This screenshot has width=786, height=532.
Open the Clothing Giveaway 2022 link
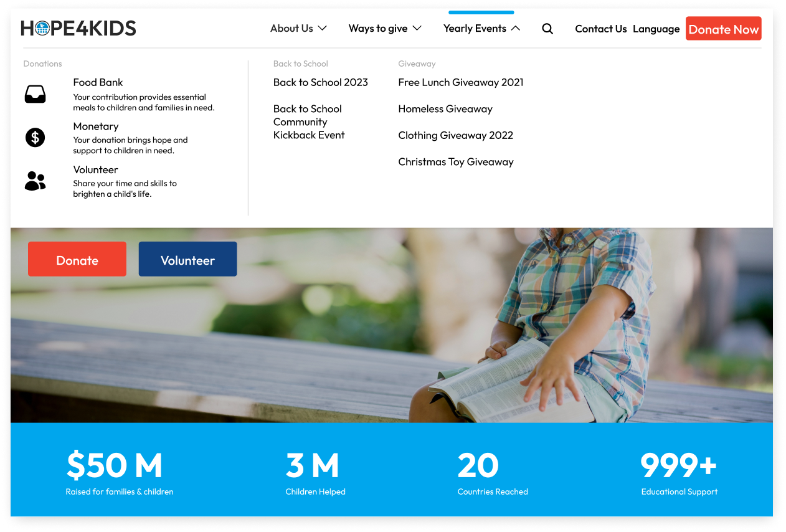(x=455, y=135)
